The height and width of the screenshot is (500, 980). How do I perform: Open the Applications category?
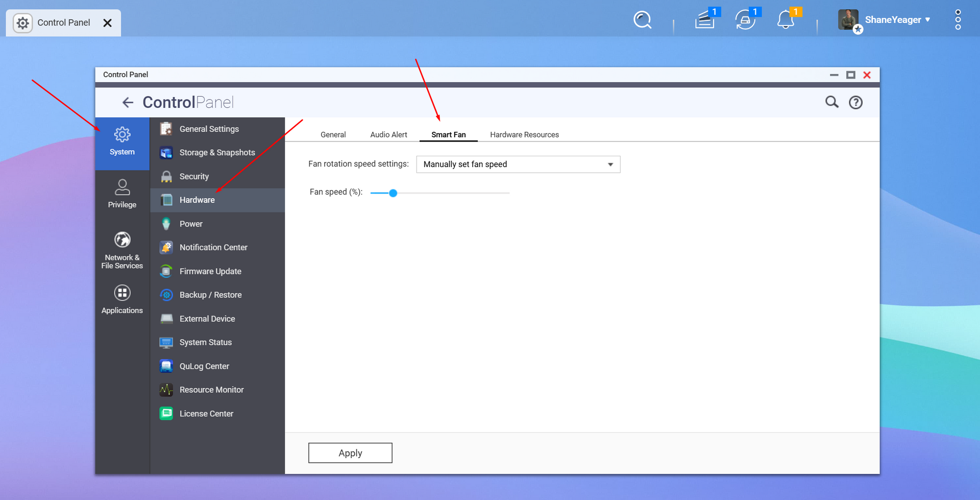pos(122,300)
